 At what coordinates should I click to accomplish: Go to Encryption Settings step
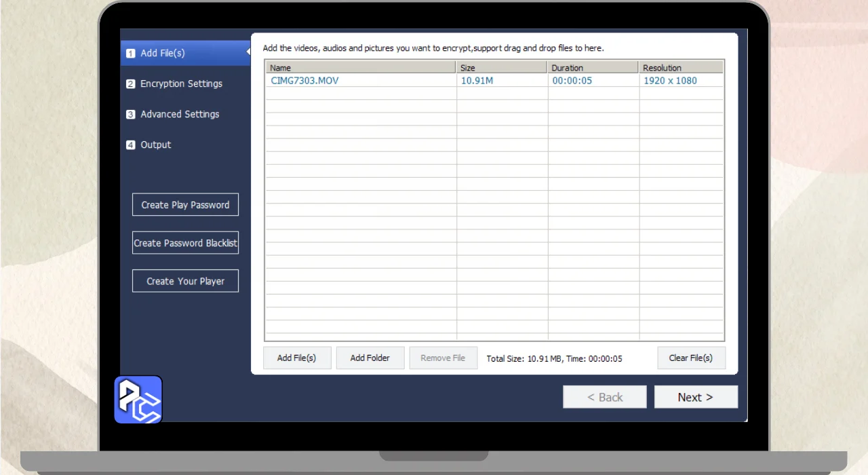coord(181,83)
